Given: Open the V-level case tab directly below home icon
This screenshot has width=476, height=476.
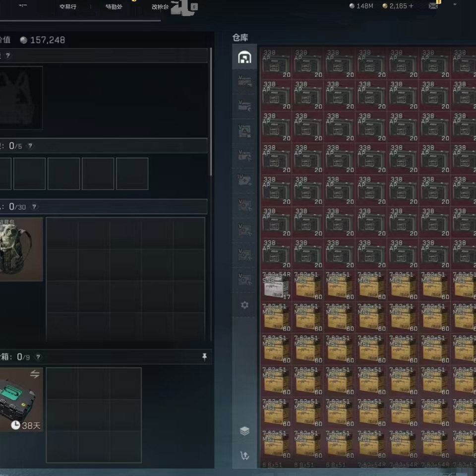Looking at the screenshot, I should [x=244, y=81].
